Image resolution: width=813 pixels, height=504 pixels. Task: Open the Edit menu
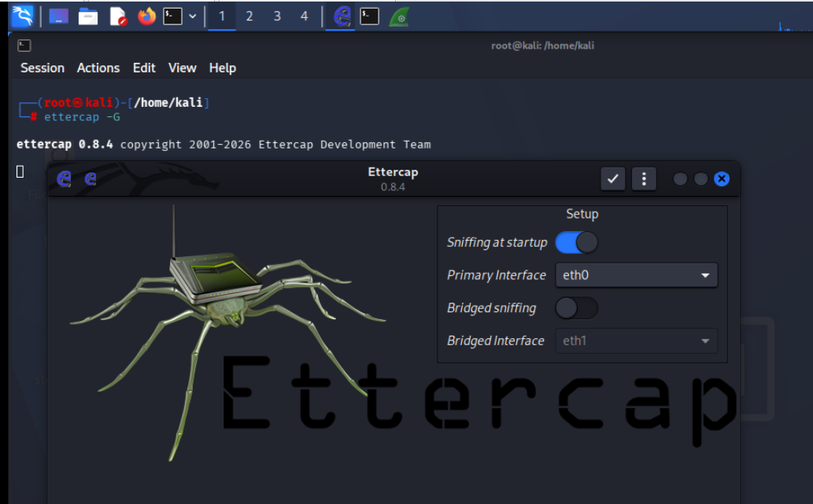(144, 68)
